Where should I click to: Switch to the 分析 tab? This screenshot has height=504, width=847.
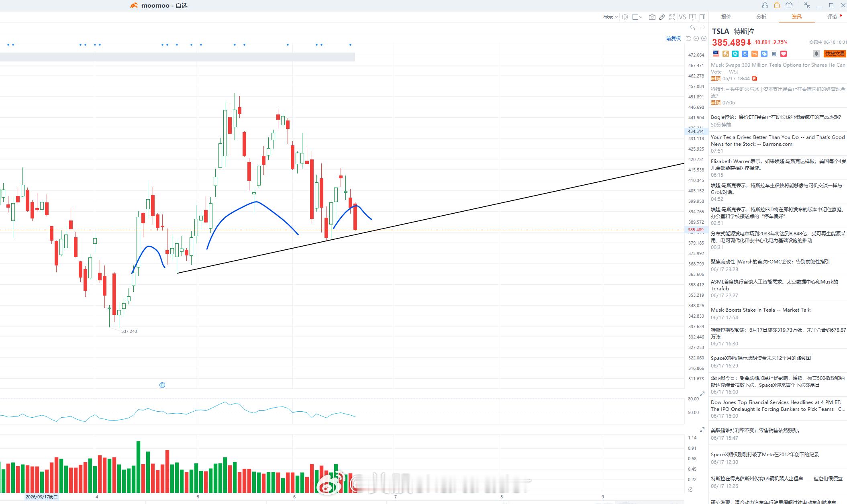pyautogui.click(x=761, y=16)
